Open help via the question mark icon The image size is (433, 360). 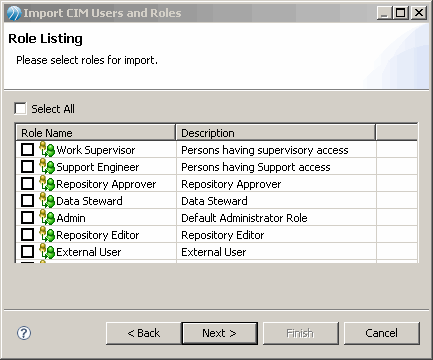tap(24, 333)
